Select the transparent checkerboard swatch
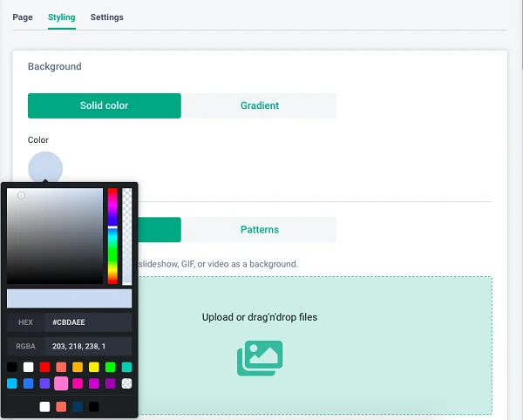 [x=126, y=383]
